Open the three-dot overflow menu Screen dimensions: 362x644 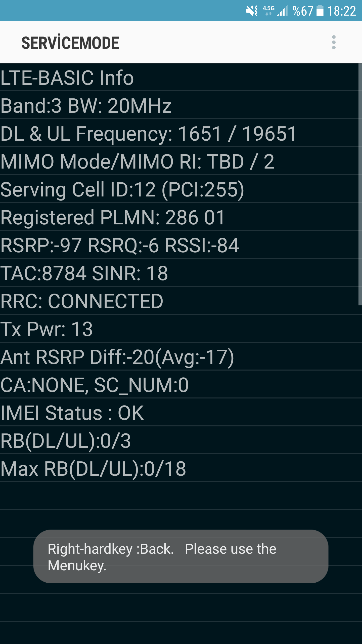click(334, 42)
